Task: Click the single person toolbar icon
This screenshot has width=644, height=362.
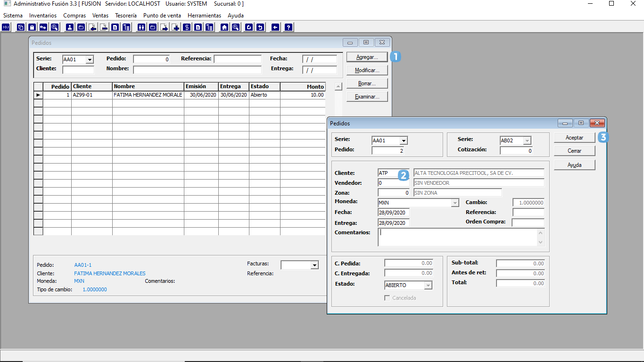Action: 70,27
